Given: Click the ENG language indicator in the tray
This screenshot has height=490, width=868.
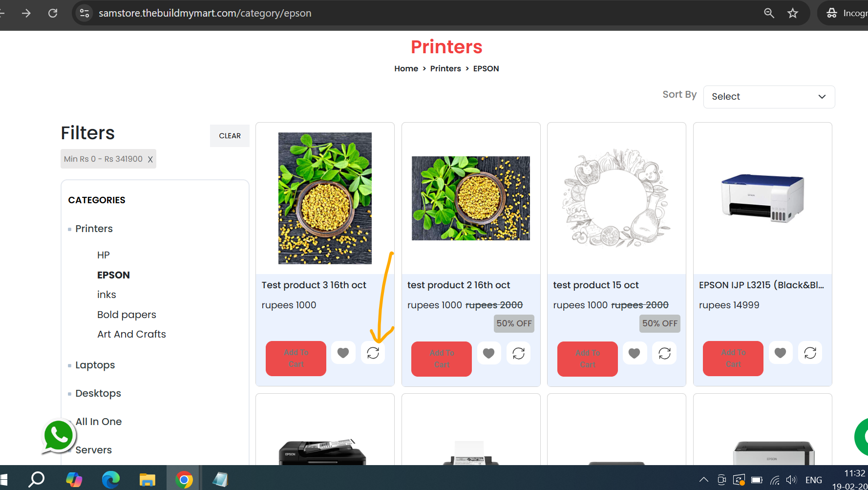Looking at the screenshot, I should click(x=814, y=480).
